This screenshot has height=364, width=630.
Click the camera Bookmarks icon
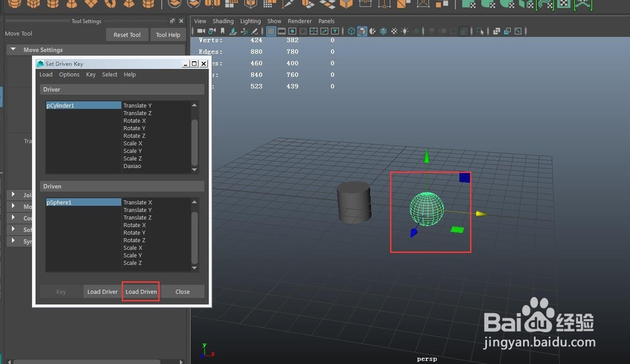[222, 31]
